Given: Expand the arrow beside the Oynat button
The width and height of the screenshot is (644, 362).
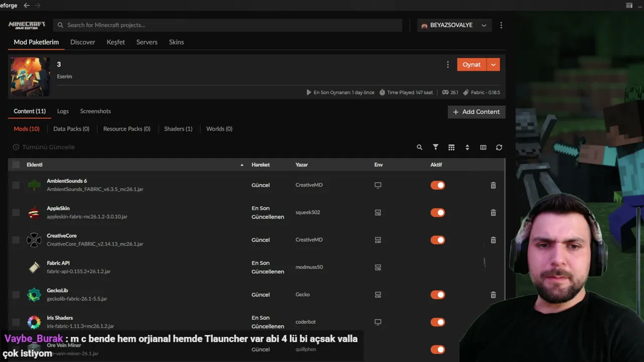Looking at the screenshot, I should 494,64.
